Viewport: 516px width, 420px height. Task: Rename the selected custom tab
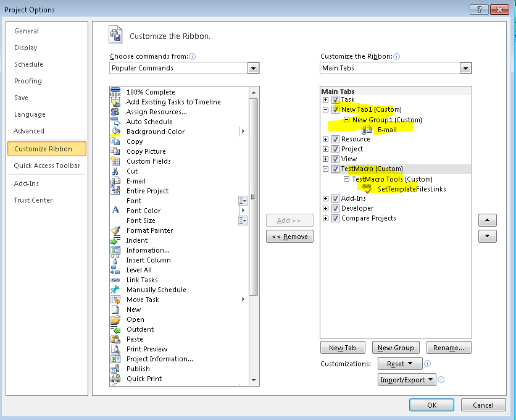coord(449,347)
